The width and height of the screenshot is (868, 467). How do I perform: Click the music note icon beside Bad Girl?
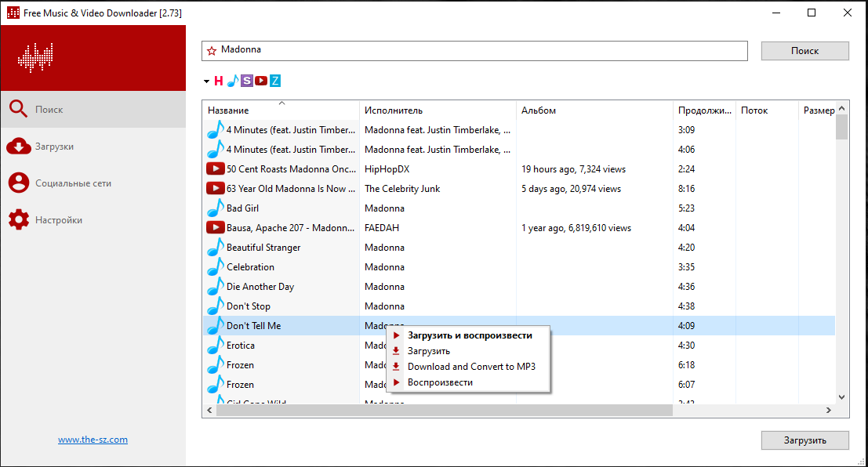coord(216,208)
